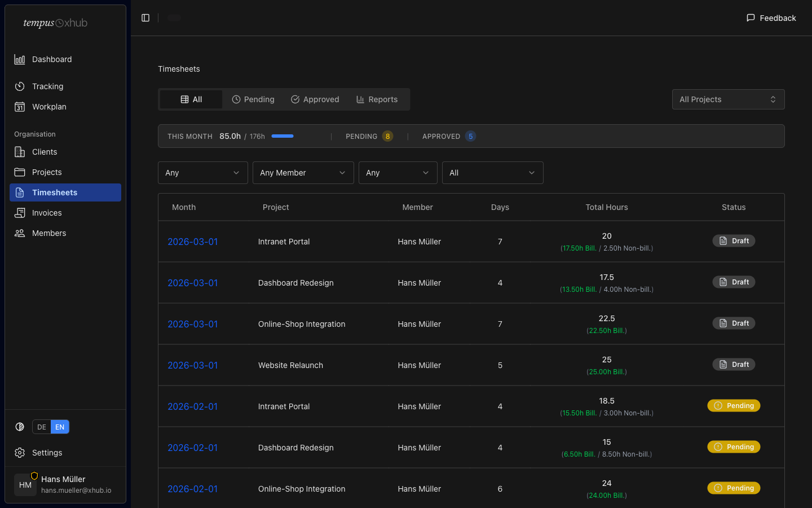Select the EN language option
Image resolution: width=812 pixels, height=508 pixels.
(x=60, y=427)
